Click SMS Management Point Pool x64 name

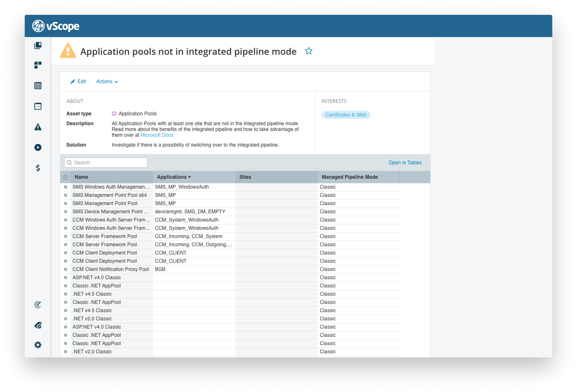(109, 195)
